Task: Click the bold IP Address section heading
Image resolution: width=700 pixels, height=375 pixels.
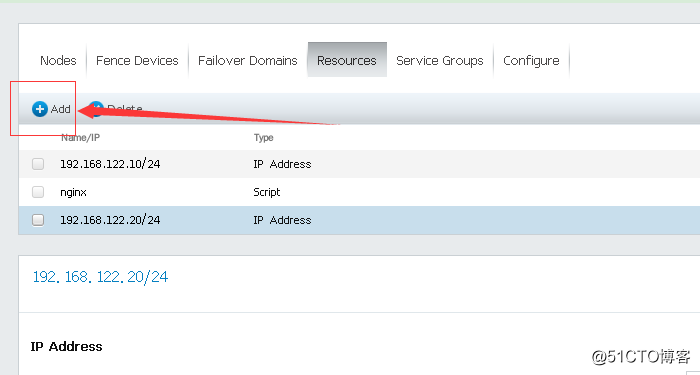Action: tap(67, 346)
